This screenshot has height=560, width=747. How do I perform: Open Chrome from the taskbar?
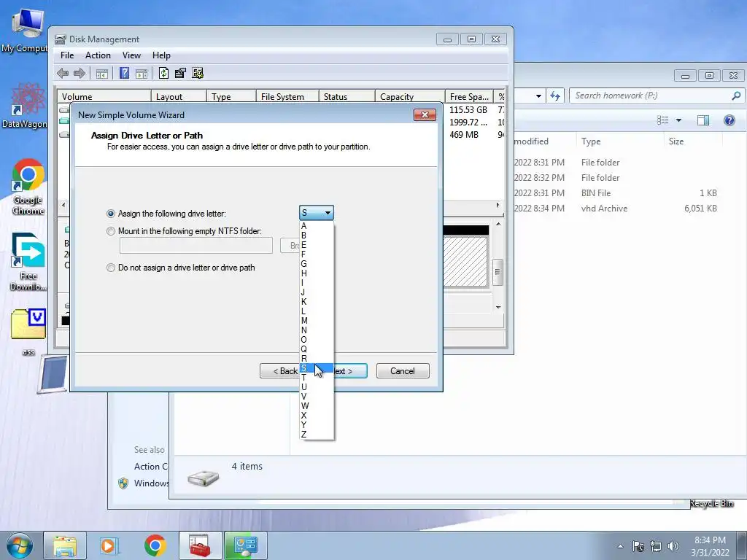coord(155,545)
